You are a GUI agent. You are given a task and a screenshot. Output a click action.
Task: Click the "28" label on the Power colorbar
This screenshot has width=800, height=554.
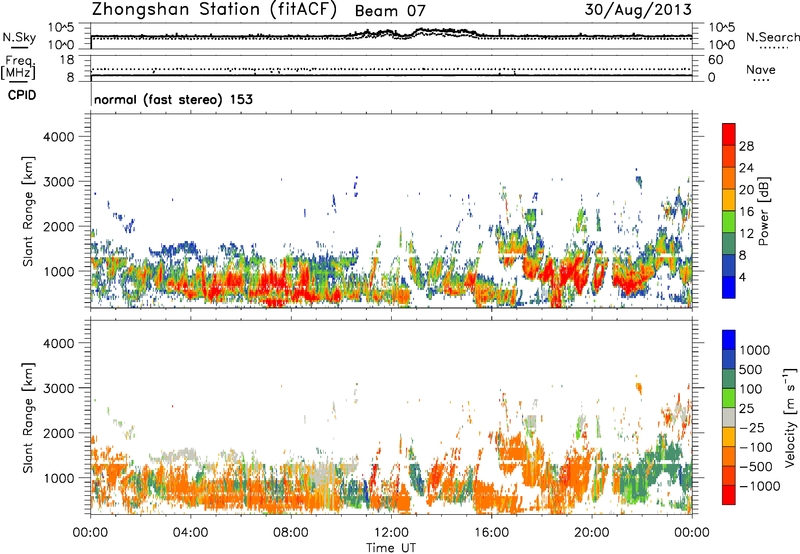tap(746, 146)
